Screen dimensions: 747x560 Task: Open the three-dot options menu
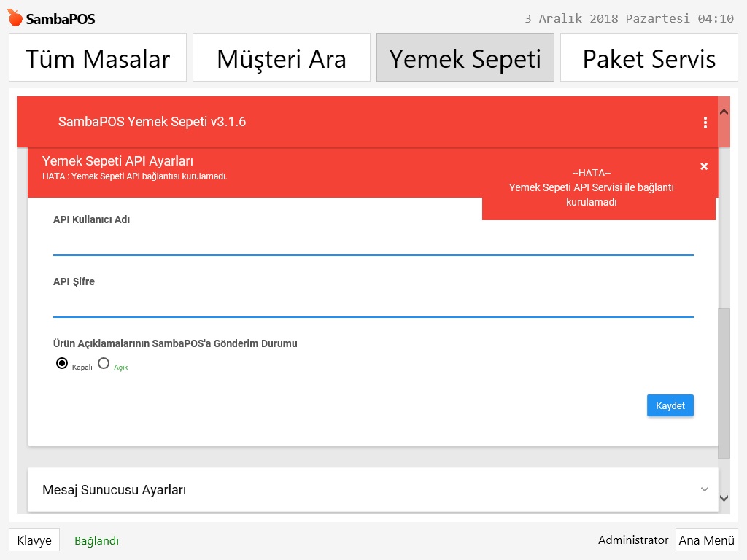pos(705,122)
